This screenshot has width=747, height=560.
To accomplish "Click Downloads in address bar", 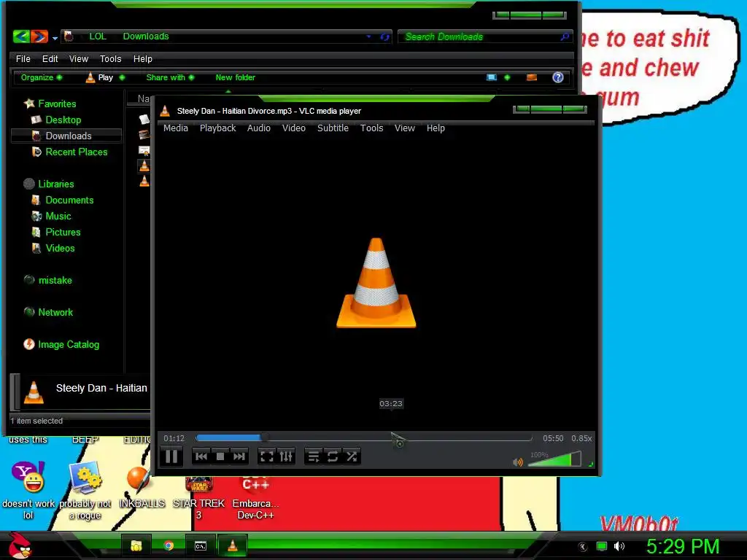I will (x=146, y=36).
